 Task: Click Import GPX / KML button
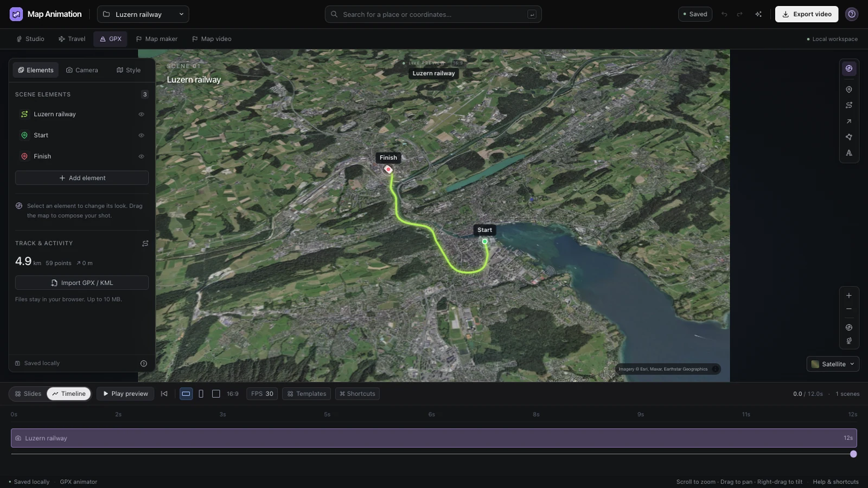tap(82, 283)
